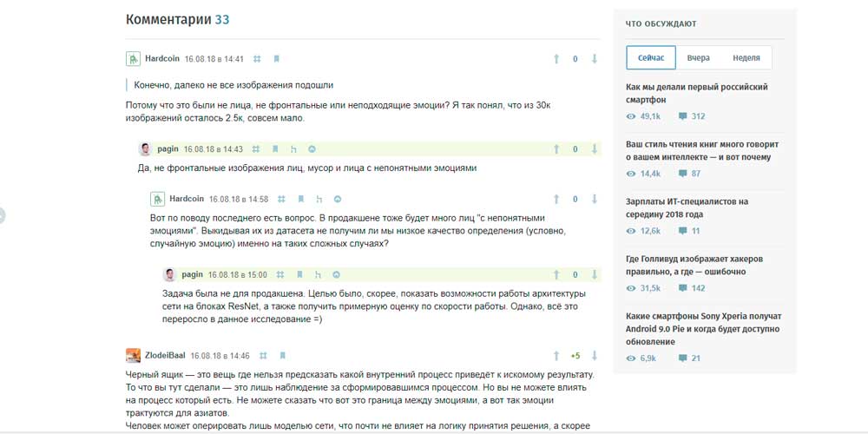
Task: Bookmark ZlodeiBaal's comment
Action: 282,355
